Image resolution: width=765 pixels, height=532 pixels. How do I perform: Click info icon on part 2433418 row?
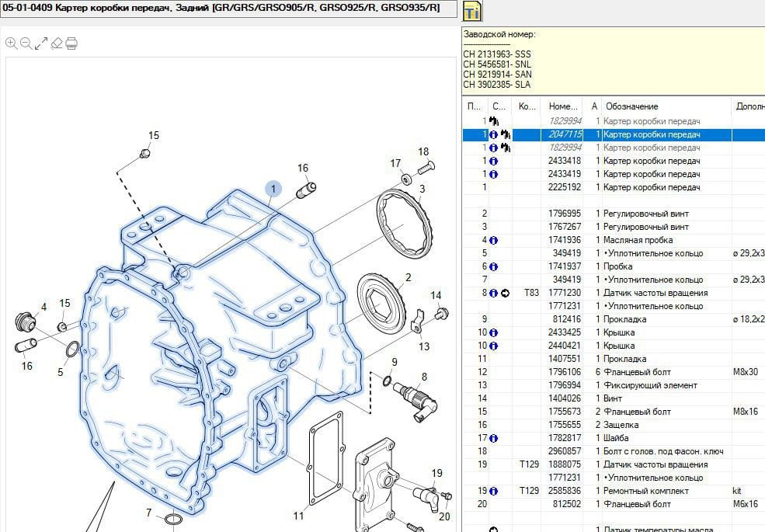tap(494, 161)
